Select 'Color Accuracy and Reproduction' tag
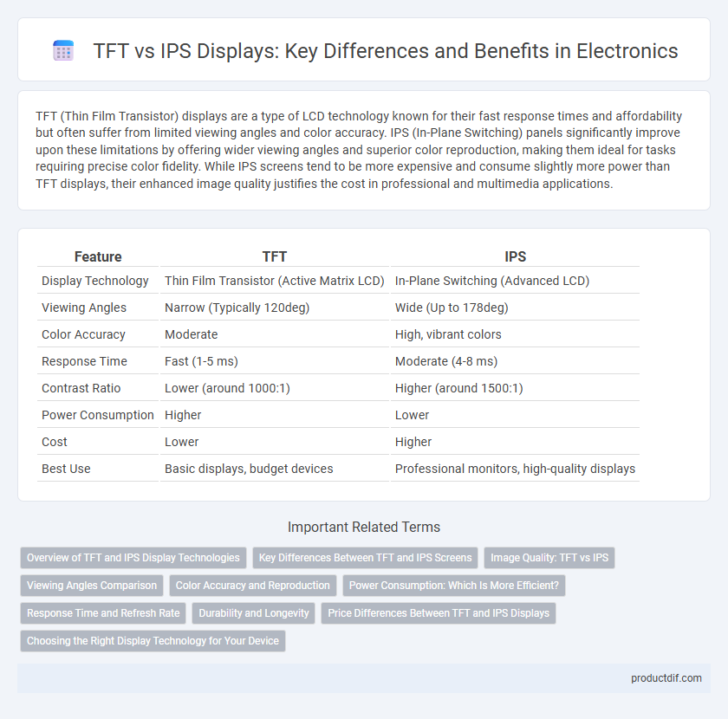This screenshot has height=719, width=728. (x=252, y=586)
